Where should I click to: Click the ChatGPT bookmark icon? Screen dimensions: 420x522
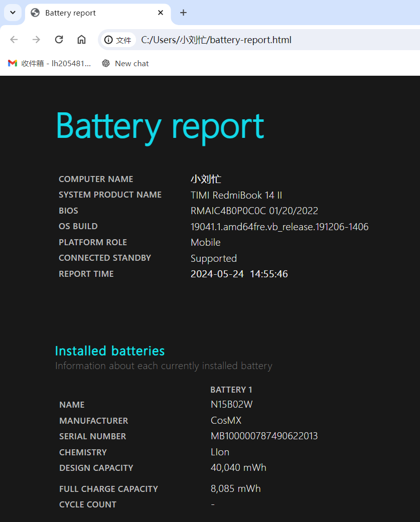(106, 63)
